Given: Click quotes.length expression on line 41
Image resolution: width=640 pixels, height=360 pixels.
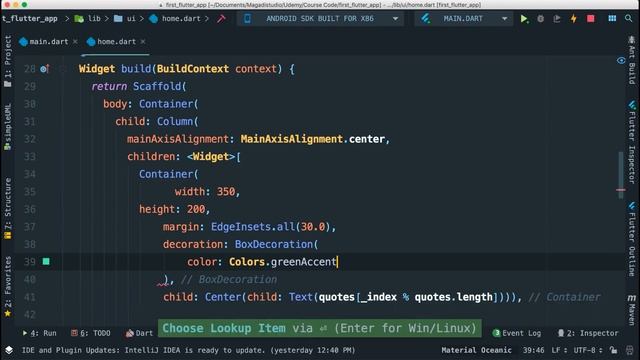Looking at the screenshot, I should pyautogui.click(x=453, y=297).
